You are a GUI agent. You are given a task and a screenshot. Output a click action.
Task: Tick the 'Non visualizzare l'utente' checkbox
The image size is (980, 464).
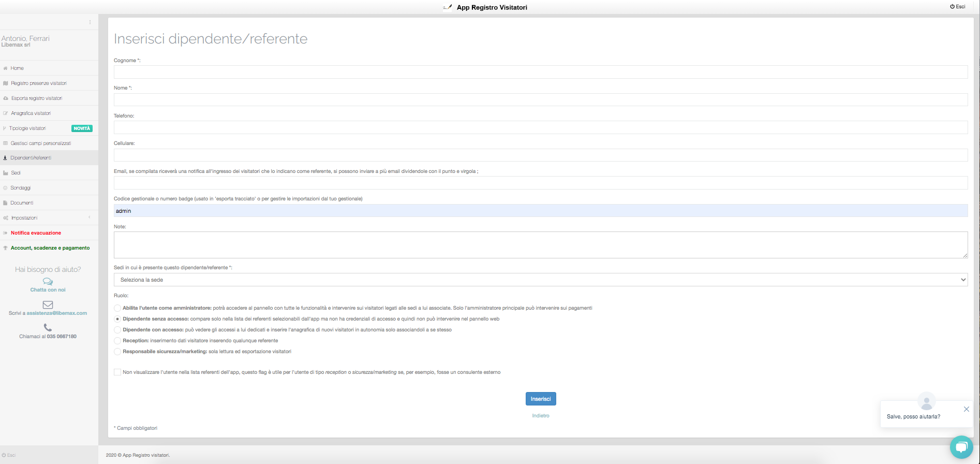point(117,372)
